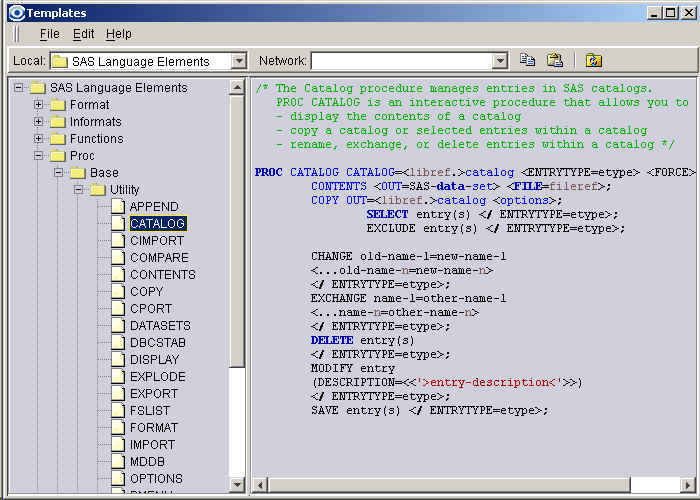Open the Edit menu
Viewport: 700px width, 500px height.
pos(83,34)
